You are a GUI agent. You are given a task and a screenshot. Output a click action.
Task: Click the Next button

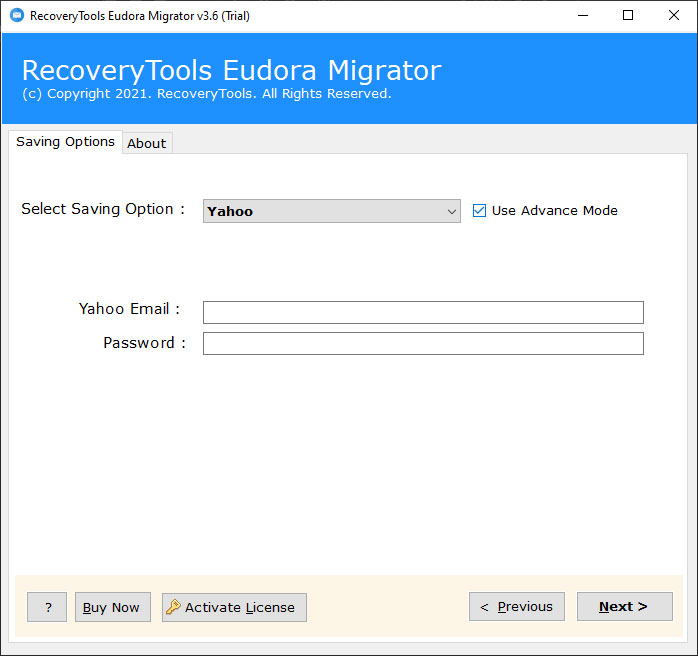point(625,607)
